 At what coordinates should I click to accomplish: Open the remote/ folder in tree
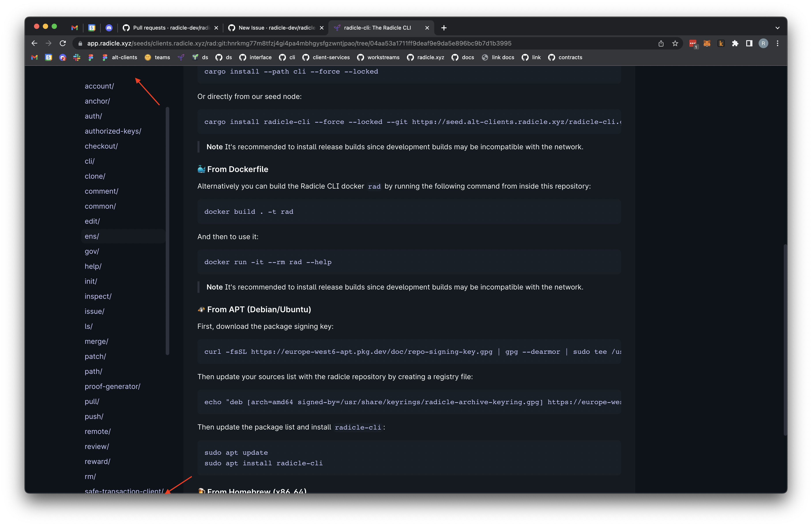coord(98,431)
